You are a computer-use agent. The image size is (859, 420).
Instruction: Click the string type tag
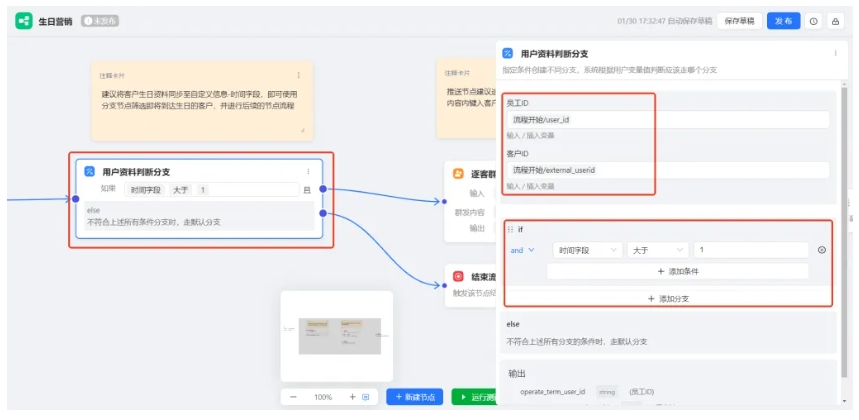pyautogui.click(x=607, y=392)
